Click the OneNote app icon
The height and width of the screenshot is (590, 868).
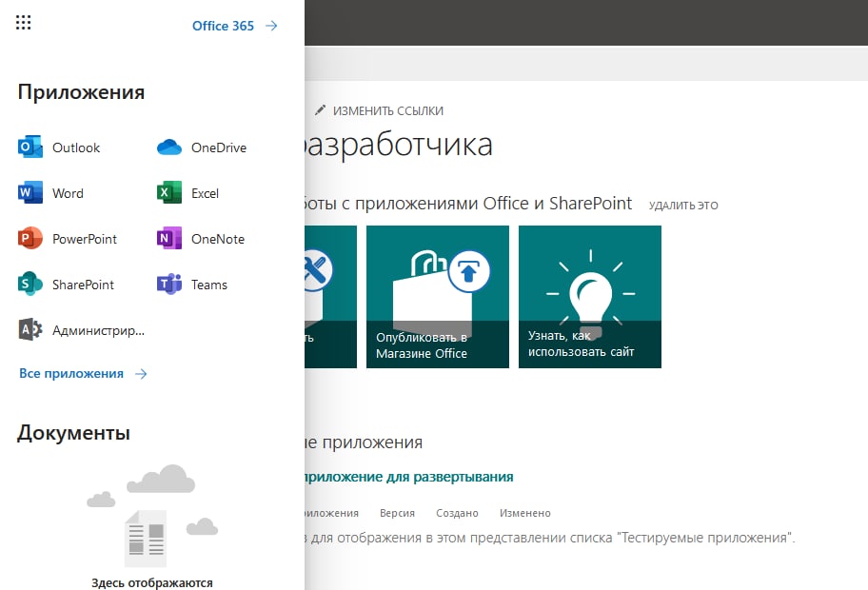tap(169, 239)
